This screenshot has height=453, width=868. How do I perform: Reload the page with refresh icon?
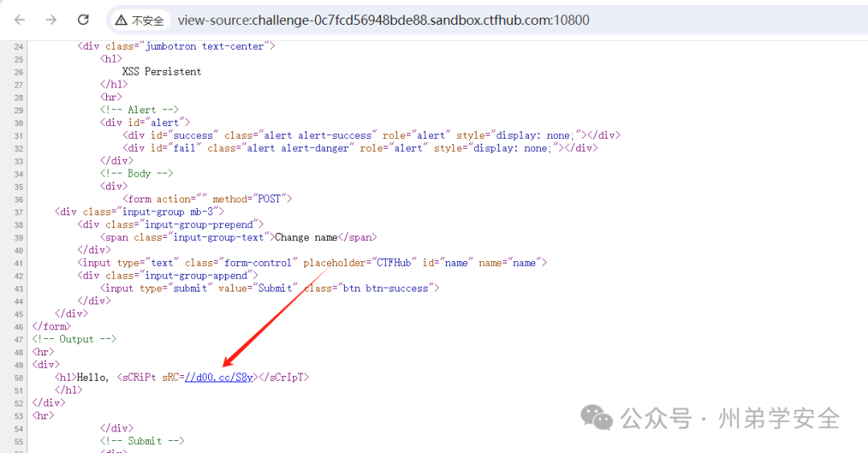tap(83, 20)
